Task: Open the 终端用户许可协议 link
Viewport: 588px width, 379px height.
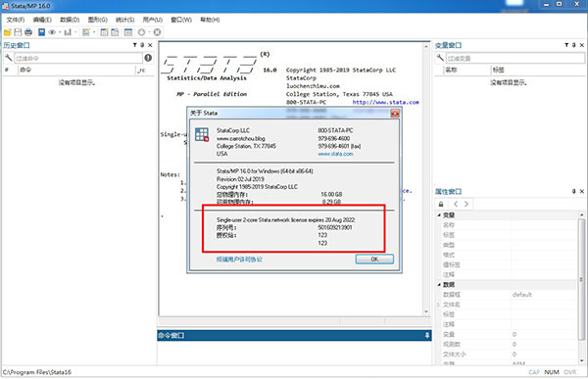Action: pos(239,260)
